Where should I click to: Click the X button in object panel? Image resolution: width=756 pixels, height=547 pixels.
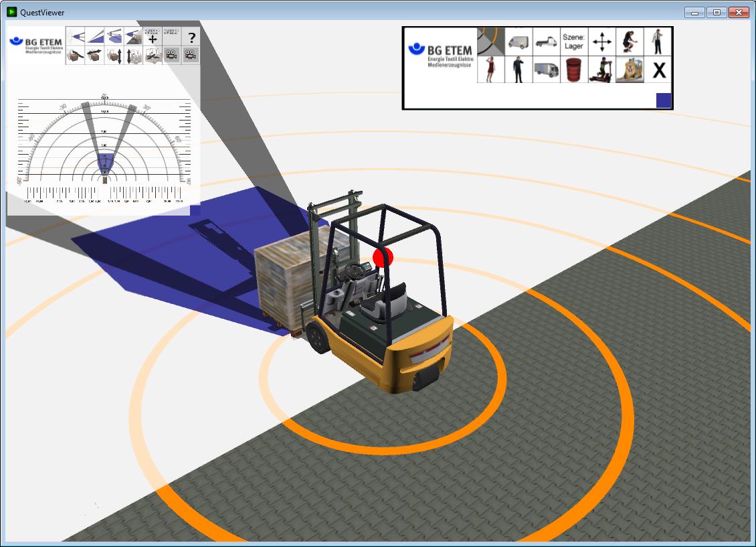[x=658, y=70]
